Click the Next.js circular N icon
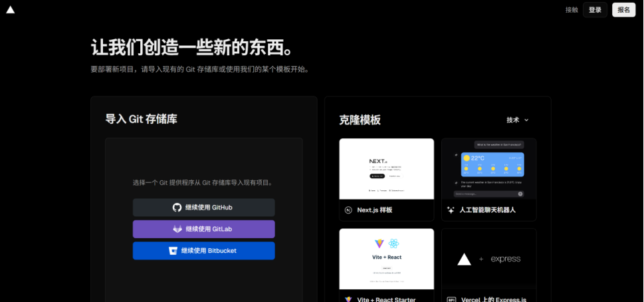 pyautogui.click(x=348, y=210)
